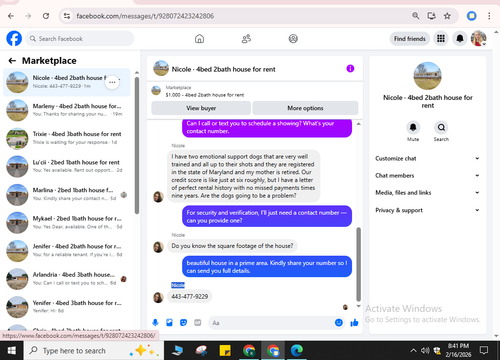Show hidden system tray icons
Image resolution: width=500 pixels, height=360 pixels.
413,351
